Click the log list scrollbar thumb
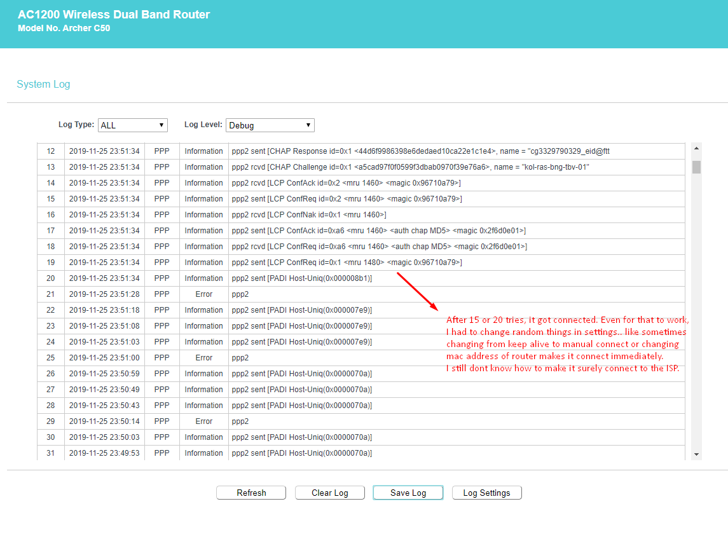728x560 pixels. (696, 167)
